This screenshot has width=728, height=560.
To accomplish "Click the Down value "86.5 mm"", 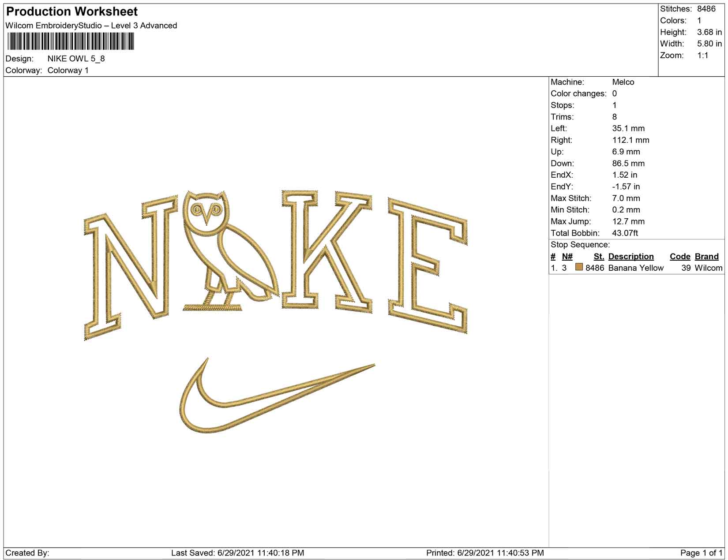I will coord(628,164).
